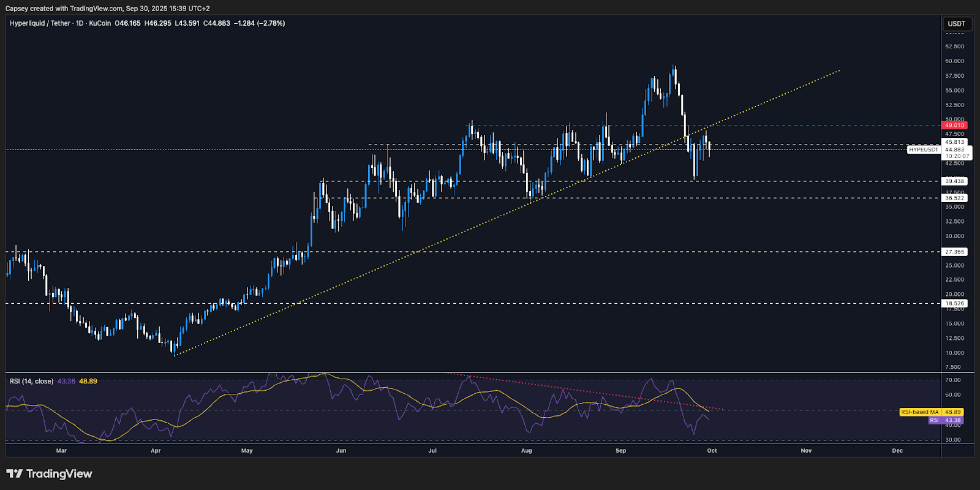Click the current price 44.883 countdown label
This screenshot has width=980, height=490.
pyautogui.click(x=957, y=153)
